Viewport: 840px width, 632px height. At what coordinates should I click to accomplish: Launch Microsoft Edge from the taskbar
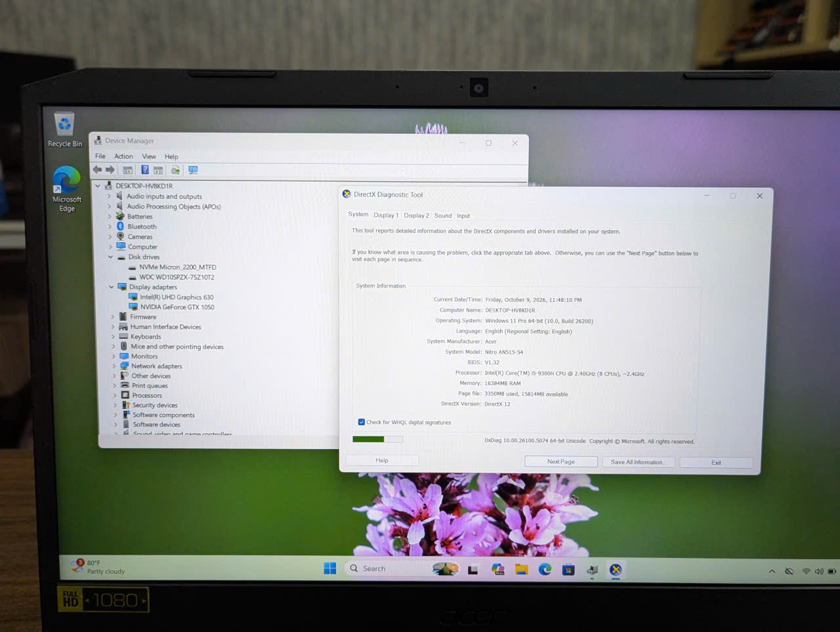(x=545, y=569)
